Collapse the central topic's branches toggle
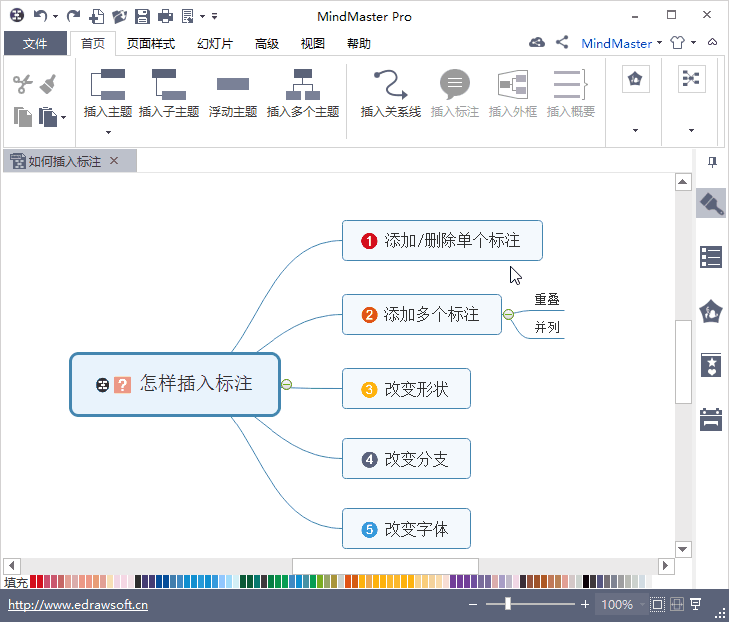 click(287, 384)
